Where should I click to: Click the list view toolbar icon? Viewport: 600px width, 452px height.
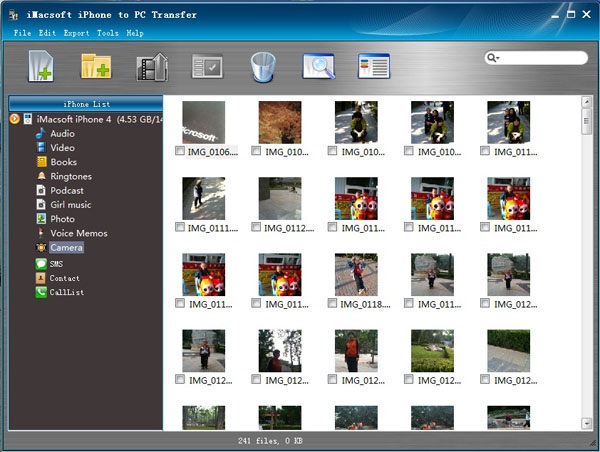click(374, 66)
